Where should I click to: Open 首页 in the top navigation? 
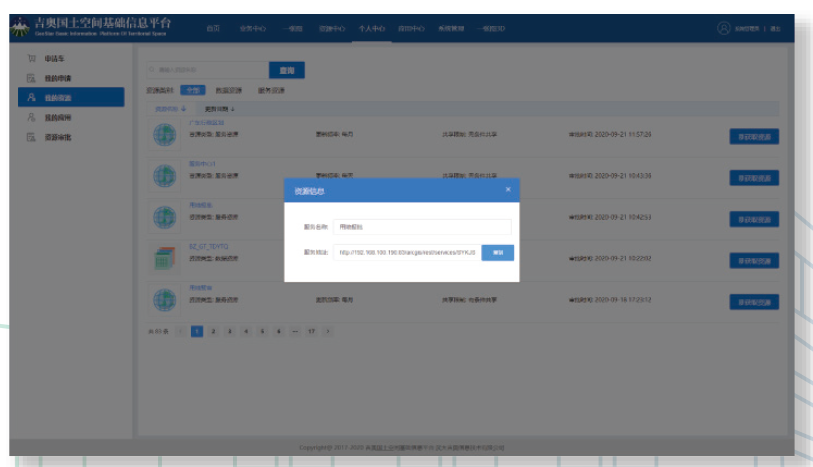[x=213, y=29]
